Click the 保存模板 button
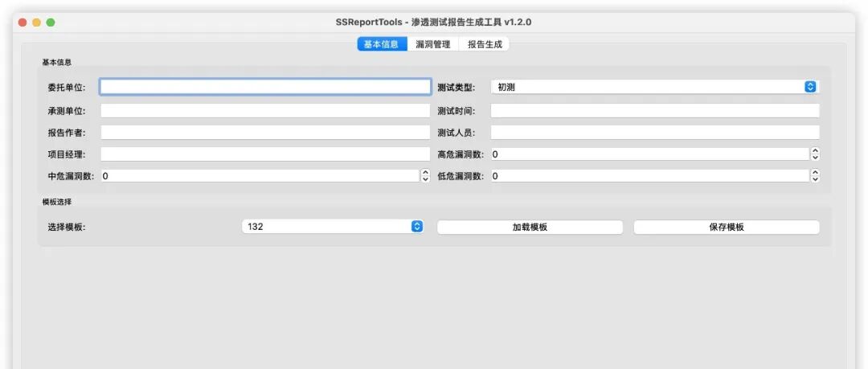The height and width of the screenshot is (369, 868). pos(727,228)
